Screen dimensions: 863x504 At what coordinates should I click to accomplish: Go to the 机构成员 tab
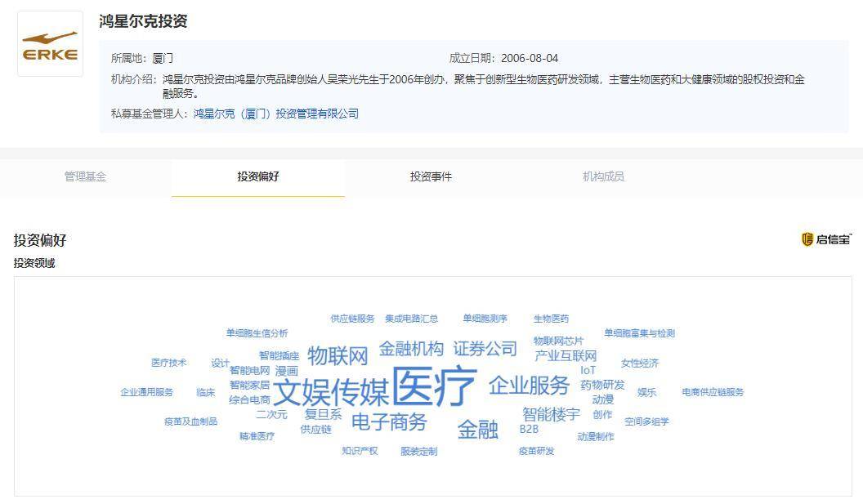[x=604, y=176]
